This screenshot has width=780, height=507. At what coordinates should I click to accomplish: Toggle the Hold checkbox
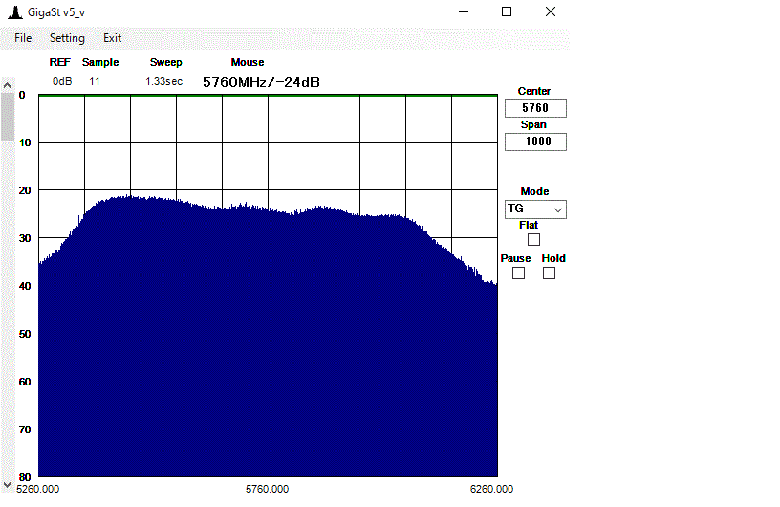[x=549, y=274]
